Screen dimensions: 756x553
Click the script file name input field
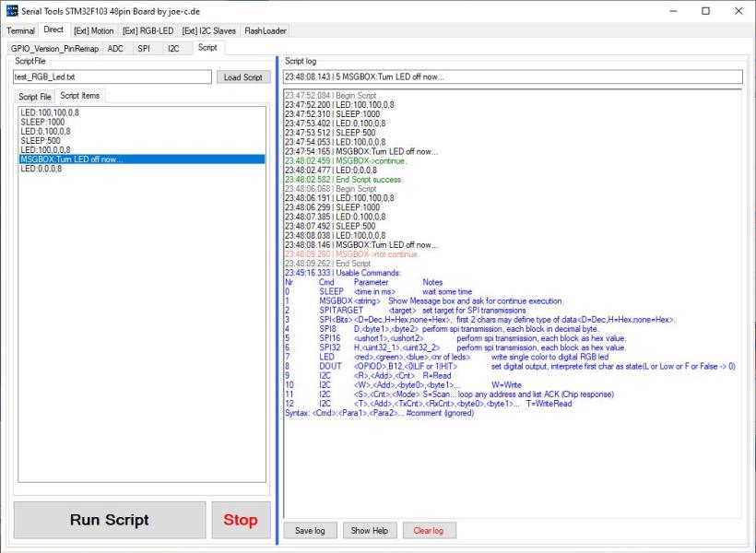pyautogui.click(x=112, y=77)
